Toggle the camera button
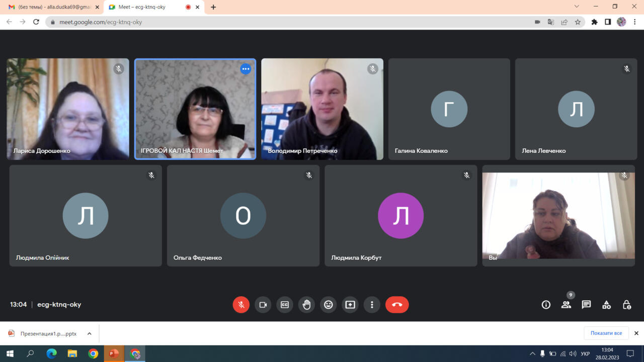The width and height of the screenshot is (644, 362). pyautogui.click(x=263, y=305)
